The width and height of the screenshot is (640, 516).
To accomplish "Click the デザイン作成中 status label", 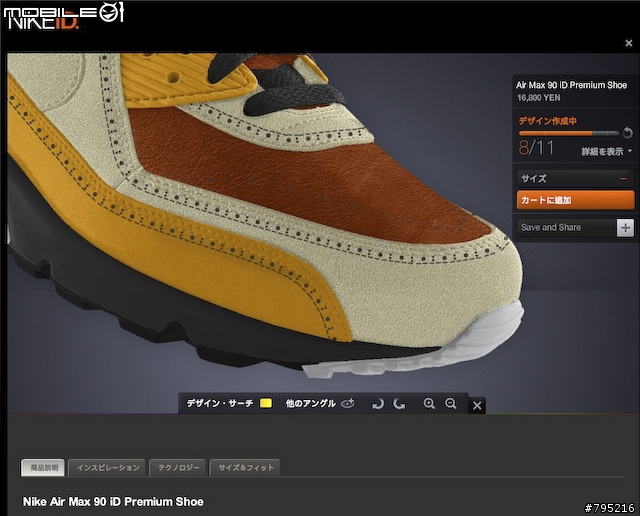I will (547, 121).
